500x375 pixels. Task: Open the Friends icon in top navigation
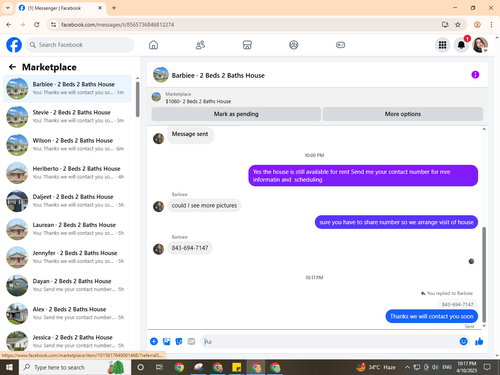(x=200, y=45)
